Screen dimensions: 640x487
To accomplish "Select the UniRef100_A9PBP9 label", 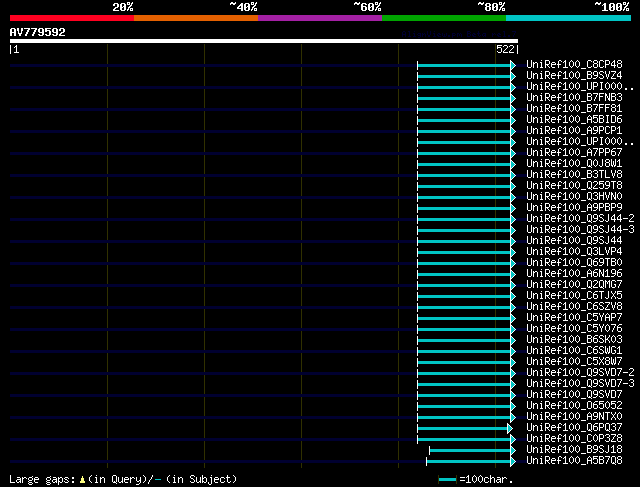I will (x=574, y=207).
